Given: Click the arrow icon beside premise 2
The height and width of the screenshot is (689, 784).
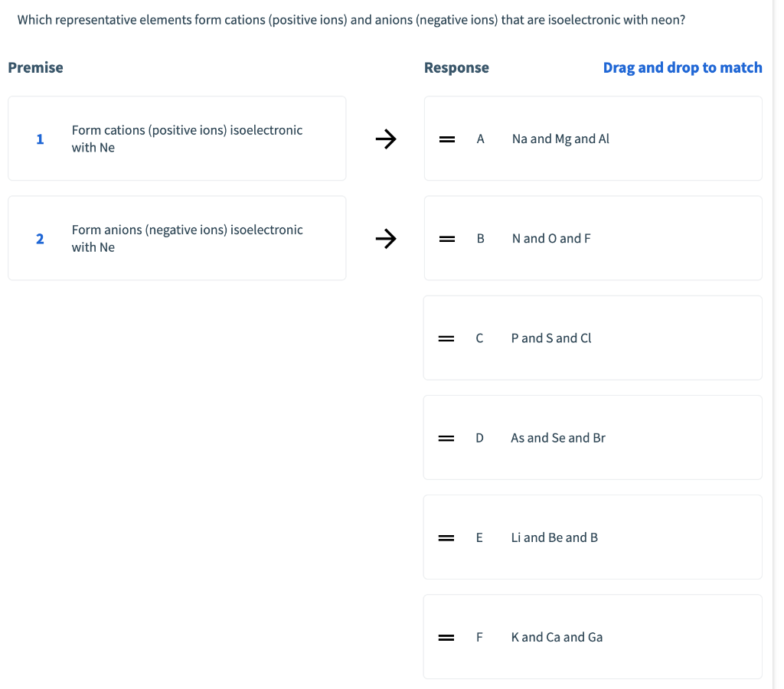Looking at the screenshot, I should 386,239.
